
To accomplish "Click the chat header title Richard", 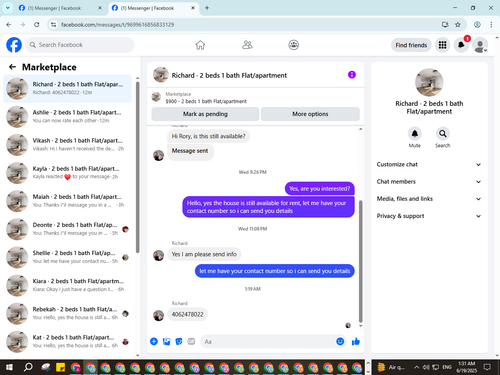I will (229, 75).
